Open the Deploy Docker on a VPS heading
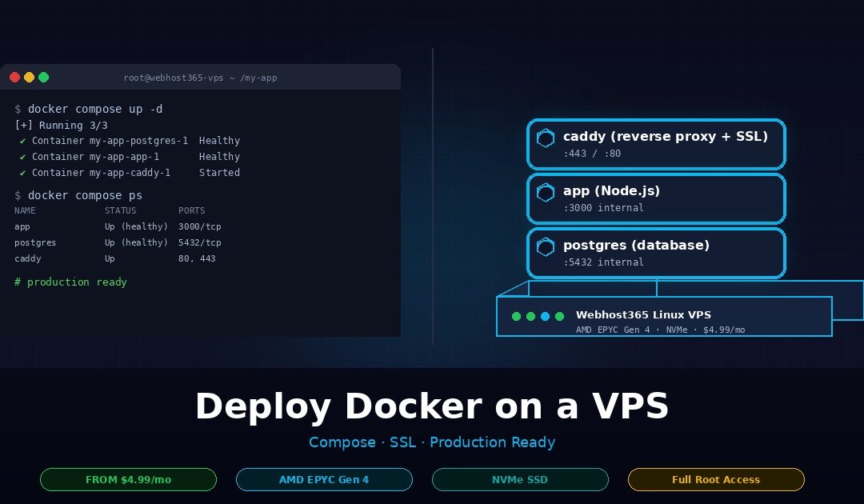This screenshot has height=504, width=864. [x=432, y=406]
